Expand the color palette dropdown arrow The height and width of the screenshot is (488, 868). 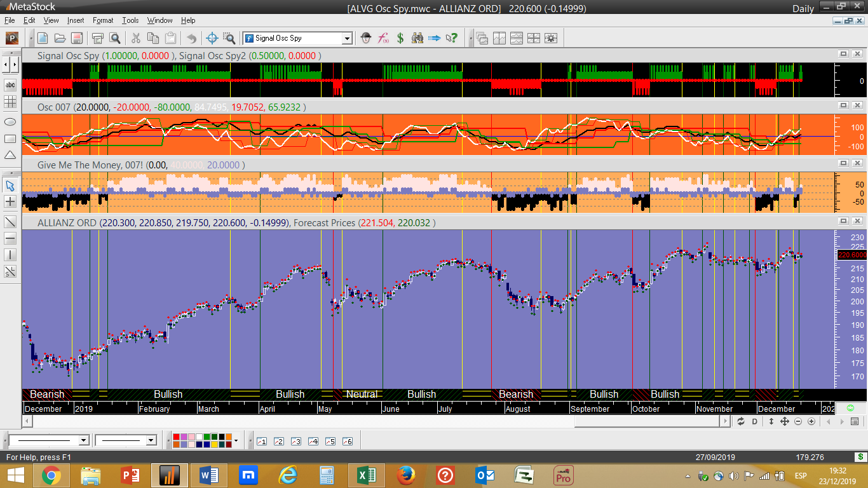click(236, 440)
